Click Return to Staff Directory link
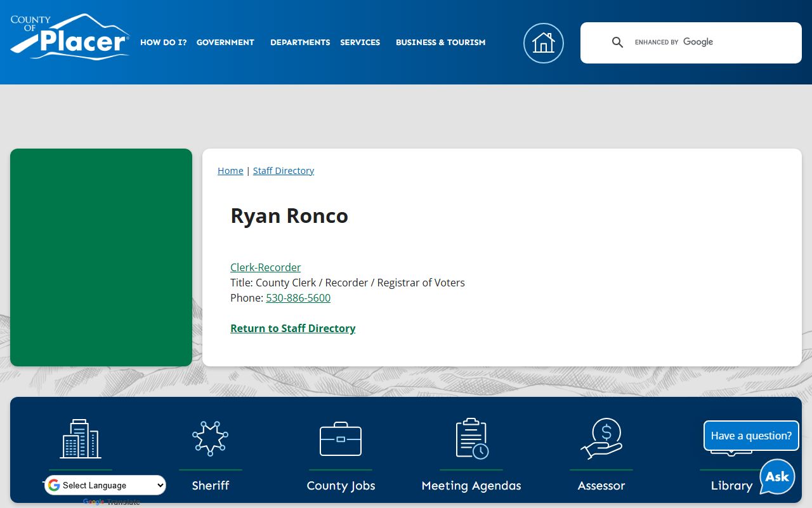 click(x=293, y=328)
